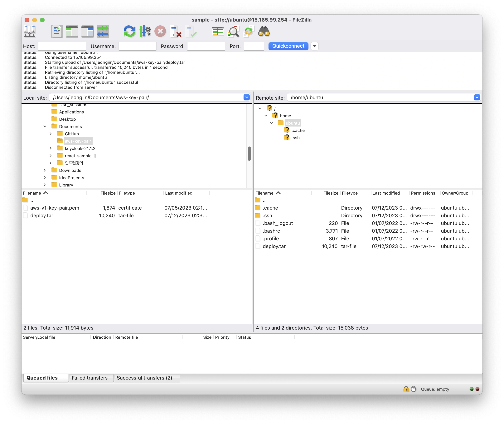Open the directory listing filters dialog

218,32
